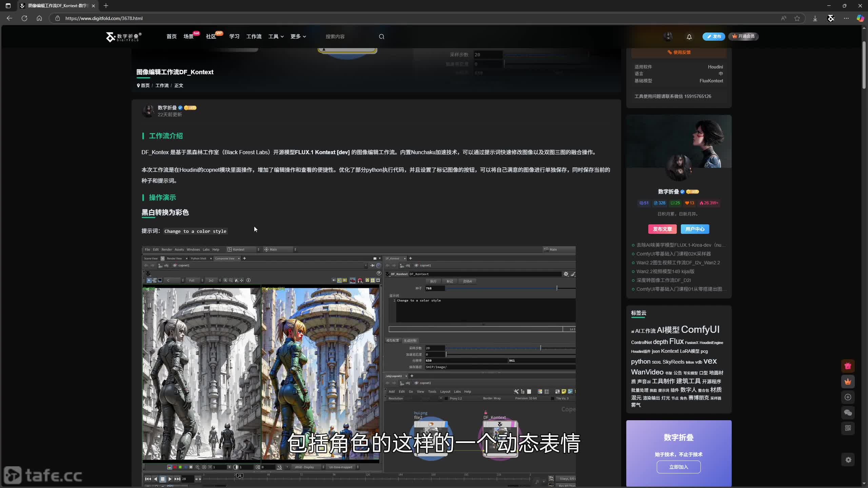This screenshot has height=488, width=868.
Task: Click the 发布文章 button
Action: click(662, 229)
